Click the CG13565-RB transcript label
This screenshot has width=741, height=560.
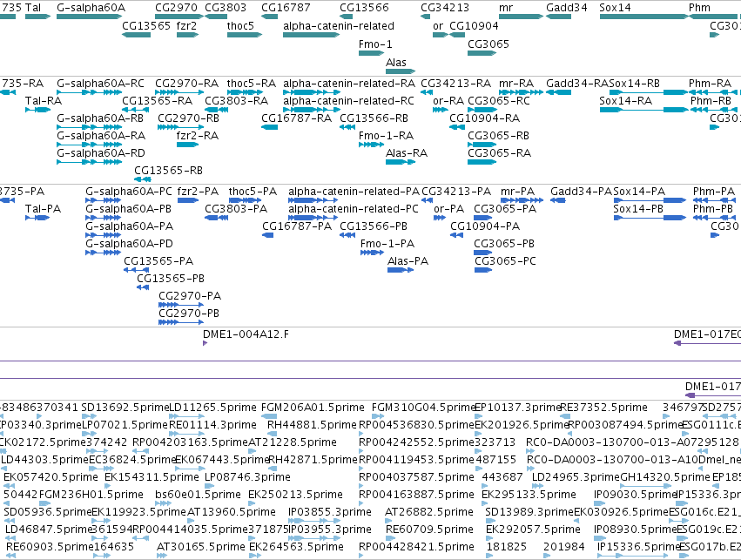(168, 171)
